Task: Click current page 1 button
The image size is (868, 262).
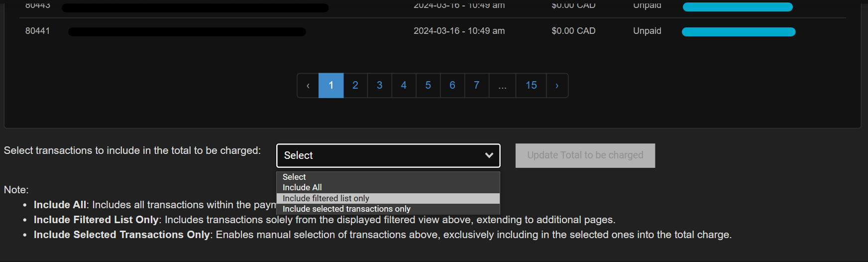Action: coord(331,86)
